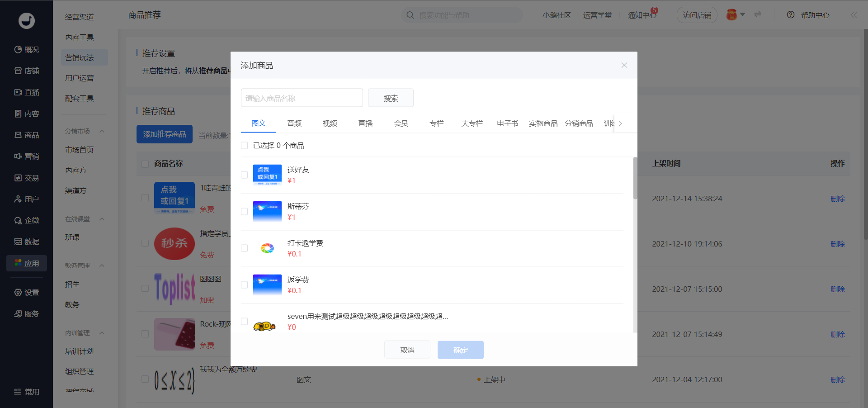Open the 内容 content sidebar section
The width and height of the screenshot is (868, 408).
point(26,114)
